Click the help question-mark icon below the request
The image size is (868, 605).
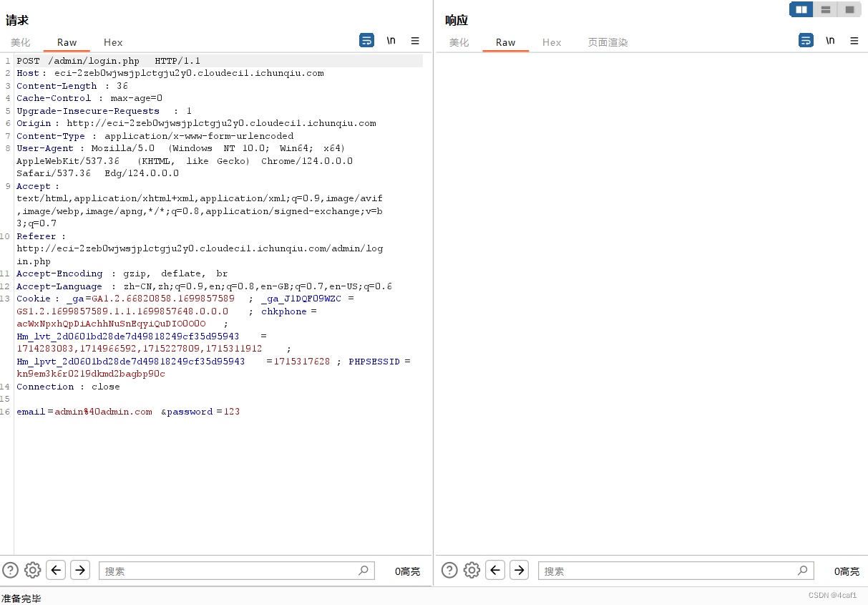pos(10,570)
